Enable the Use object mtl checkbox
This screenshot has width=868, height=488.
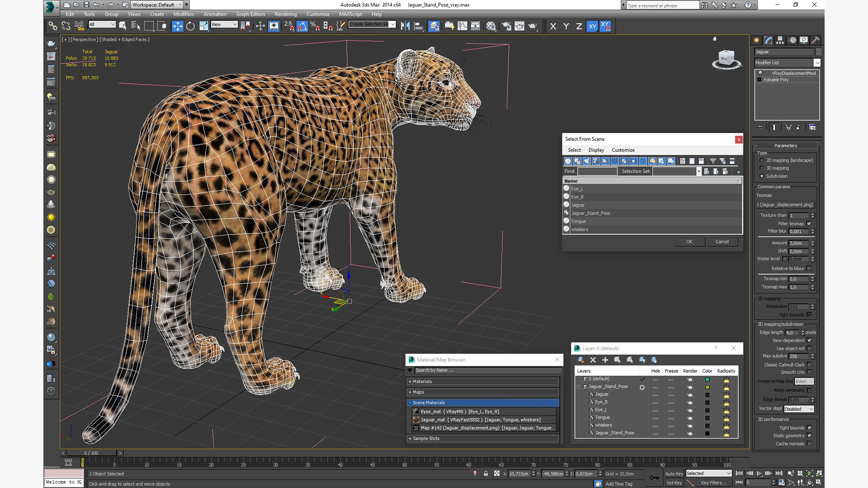809,348
